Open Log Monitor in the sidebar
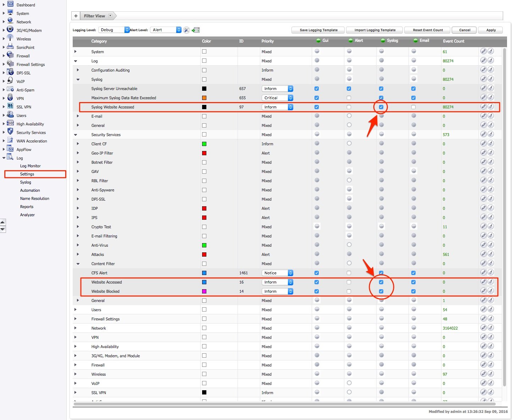512x420 pixels. coord(30,166)
